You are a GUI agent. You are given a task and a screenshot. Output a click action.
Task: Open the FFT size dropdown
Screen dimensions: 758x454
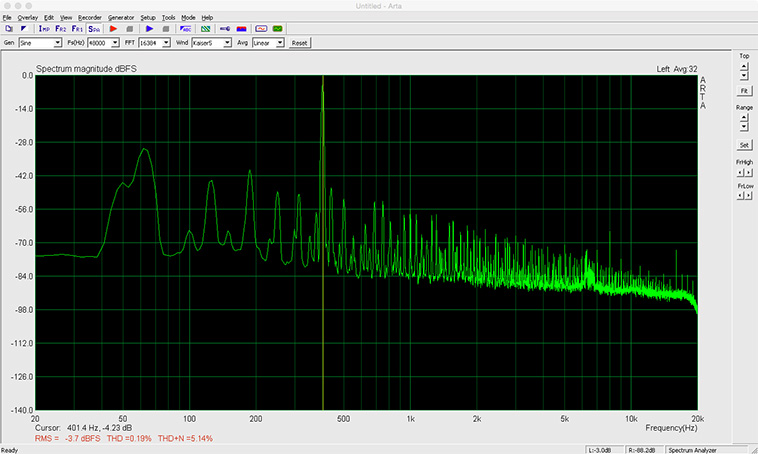click(x=155, y=43)
